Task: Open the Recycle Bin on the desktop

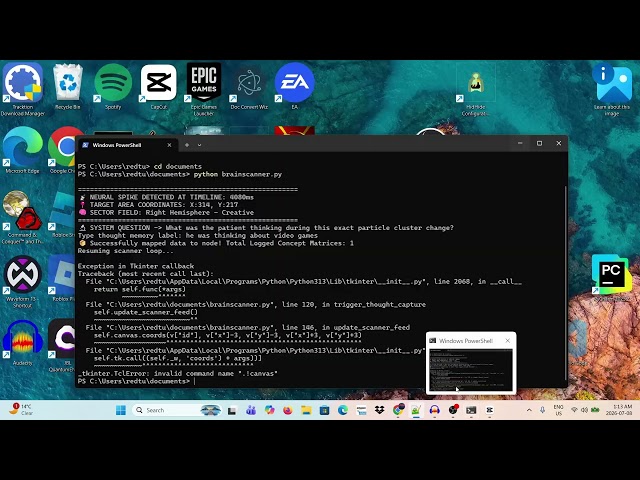Action: (x=67, y=86)
